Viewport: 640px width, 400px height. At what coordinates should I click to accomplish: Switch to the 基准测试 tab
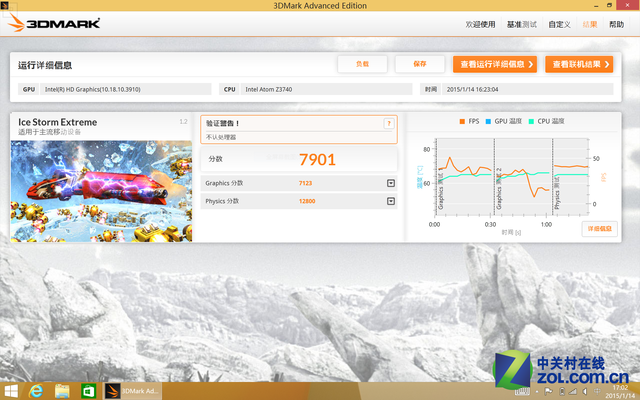522,24
